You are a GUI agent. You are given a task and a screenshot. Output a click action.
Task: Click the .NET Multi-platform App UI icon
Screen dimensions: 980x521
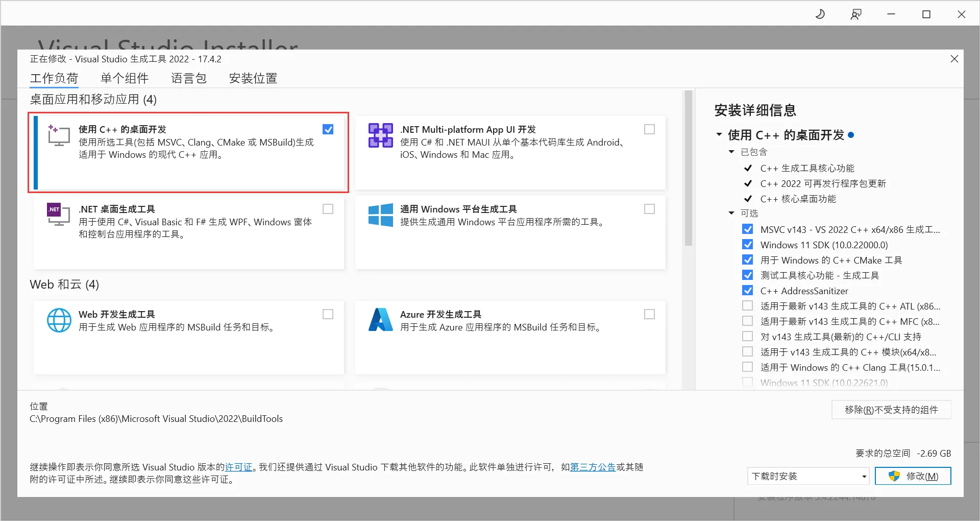pyautogui.click(x=380, y=135)
